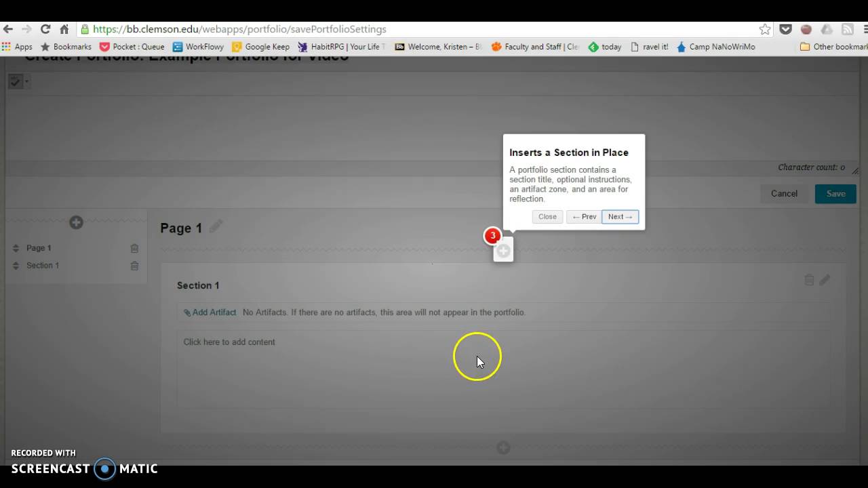Delete Section 1 using sidebar trash icon
The height and width of the screenshot is (488, 868).
point(134,266)
